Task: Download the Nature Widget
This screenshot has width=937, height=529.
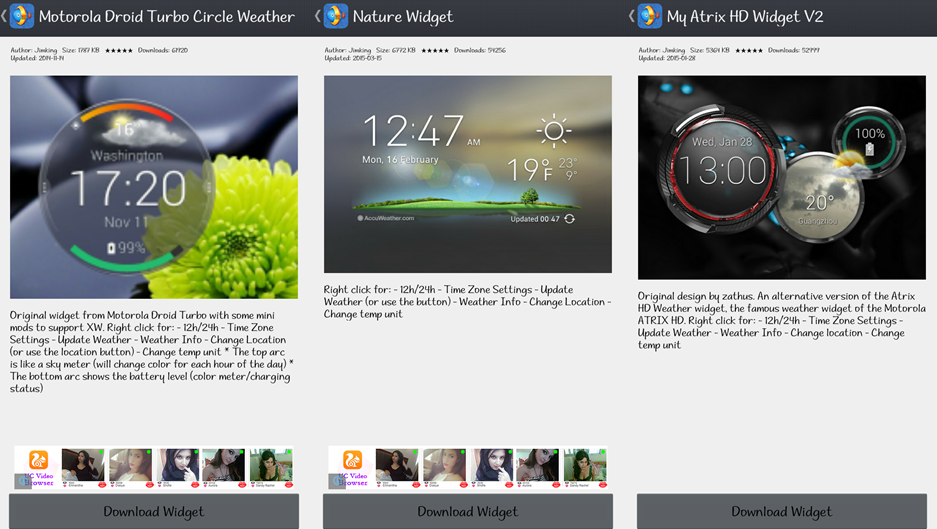Action: (x=468, y=512)
